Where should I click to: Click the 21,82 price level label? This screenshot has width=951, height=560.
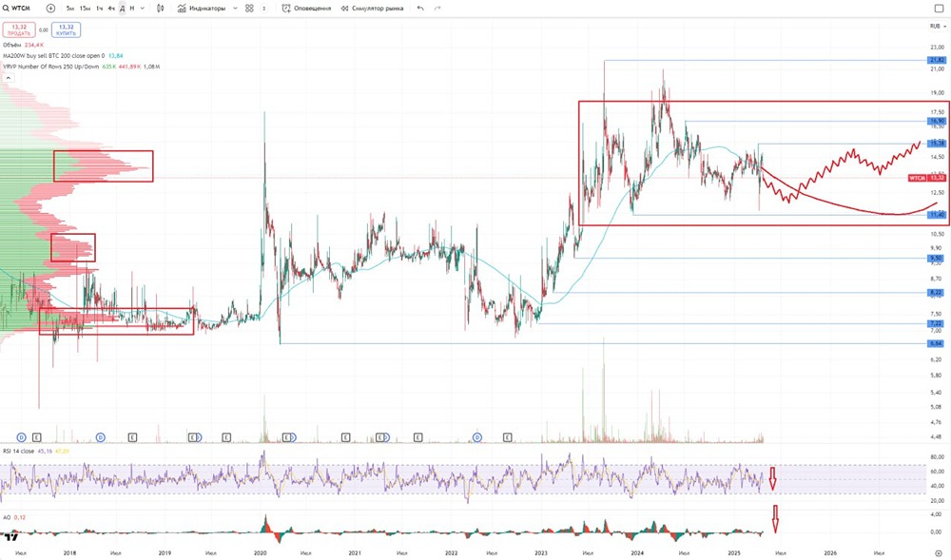[x=937, y=60]
